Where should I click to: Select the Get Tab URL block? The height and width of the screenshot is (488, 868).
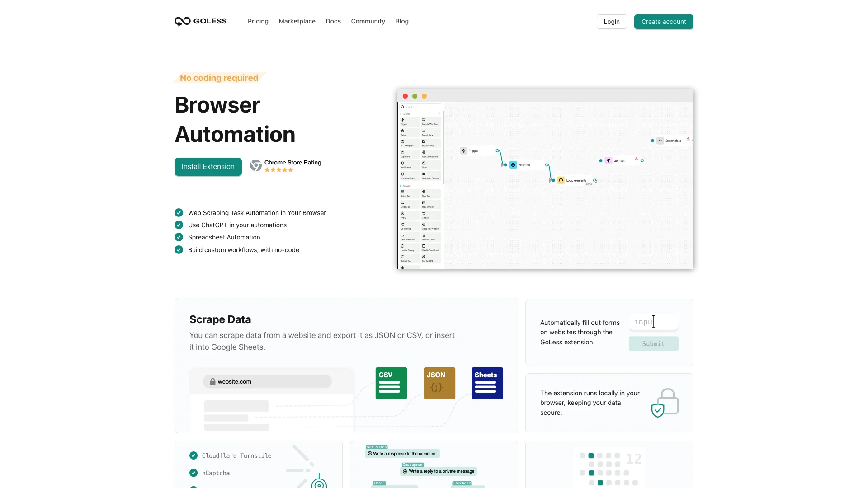point(431,259)
